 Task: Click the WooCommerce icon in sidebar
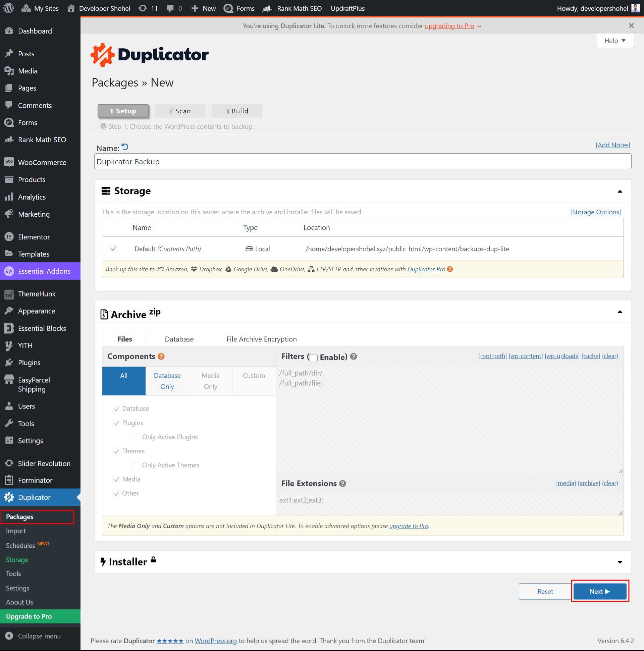click(9, 162)
